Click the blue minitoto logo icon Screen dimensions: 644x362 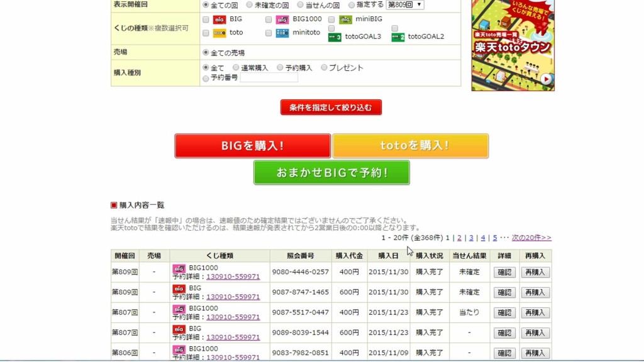tap(282, 33)
